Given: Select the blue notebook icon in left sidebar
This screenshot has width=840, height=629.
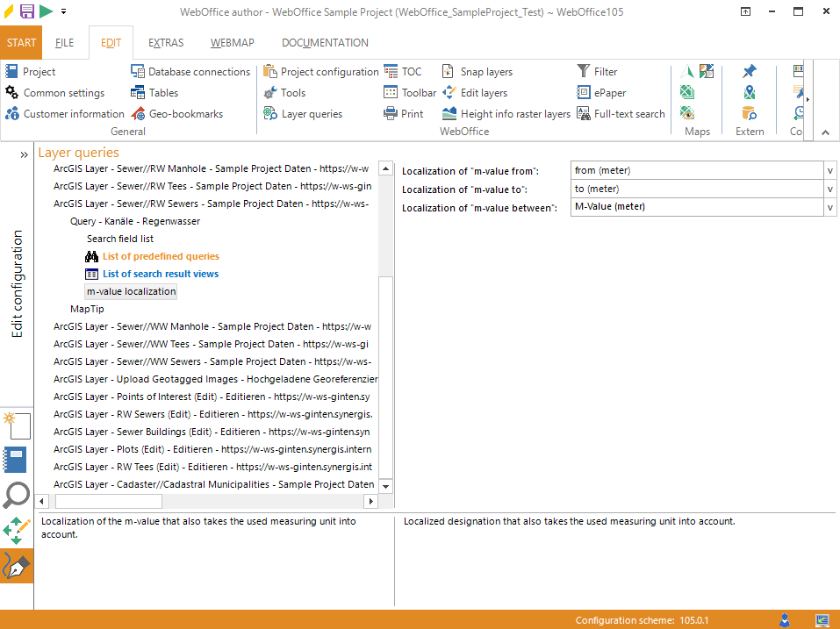Looking at the screenshot, I should click(16, 460).
